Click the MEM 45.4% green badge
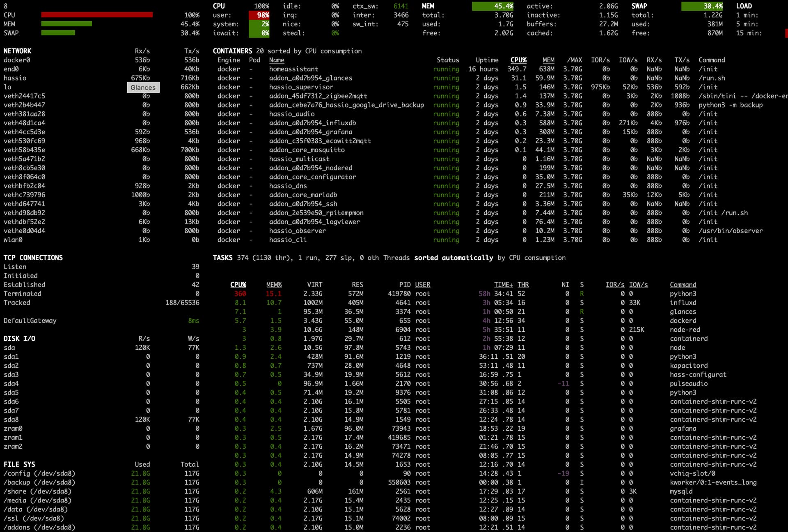This screenshot has width=788, height=532. pyautogui.click(x=492, y=6)
